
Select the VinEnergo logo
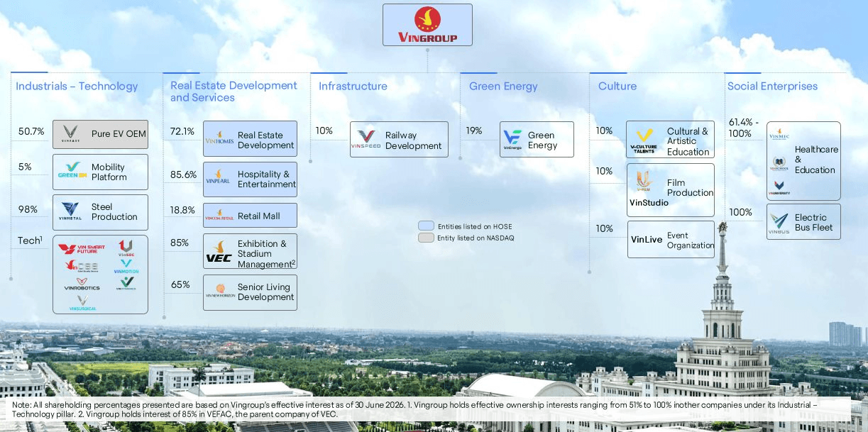click(512, 139)
